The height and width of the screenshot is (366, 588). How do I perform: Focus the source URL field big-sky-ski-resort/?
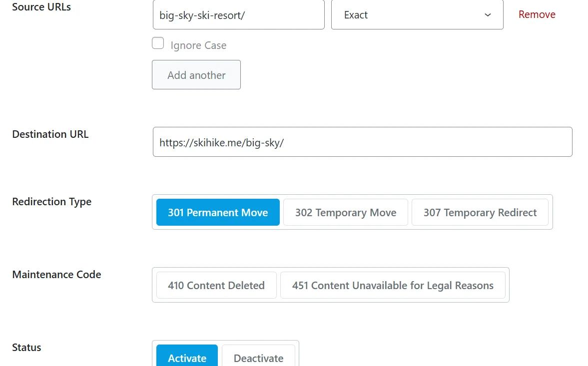[x=238, y=14]
